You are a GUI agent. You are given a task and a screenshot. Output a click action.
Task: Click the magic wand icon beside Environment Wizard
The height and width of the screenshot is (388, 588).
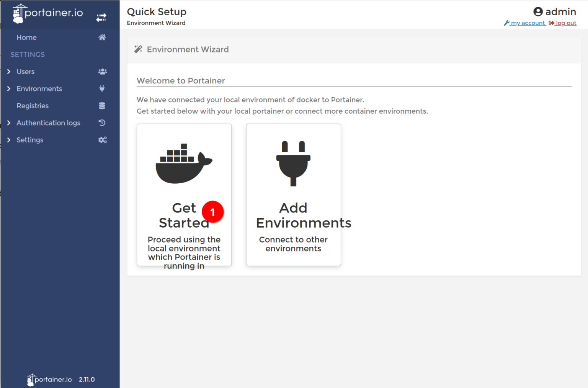[138, 49]
